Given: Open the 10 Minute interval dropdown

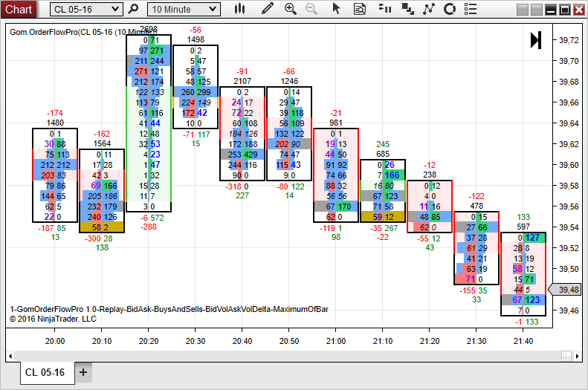Looking at the screenshot, I should 184,9.
